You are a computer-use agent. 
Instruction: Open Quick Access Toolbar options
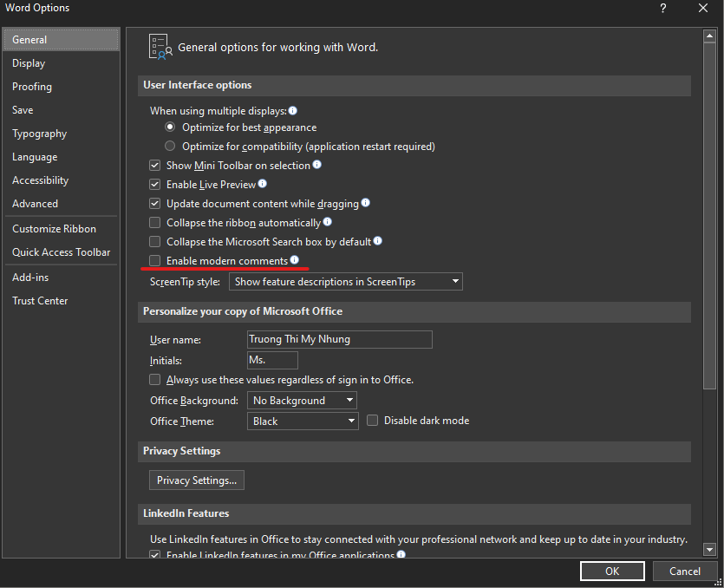point(61,252)
